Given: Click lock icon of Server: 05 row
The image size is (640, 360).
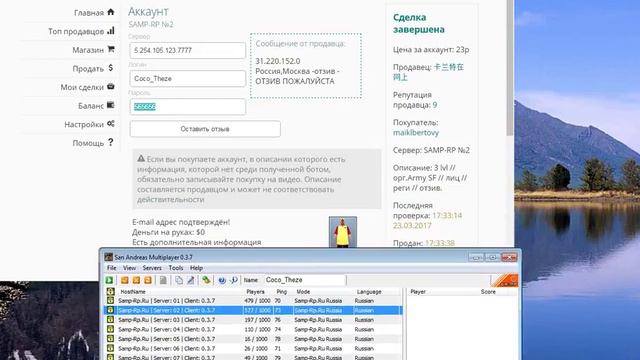Looking at the screenshot, I should [110, 339].
